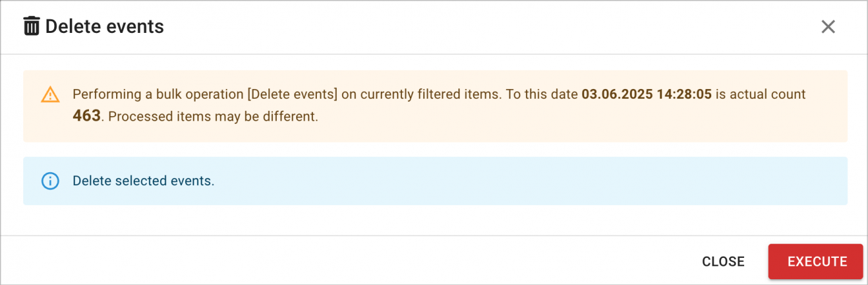Cancel using the CLOSE text button
The height and width of the screenshot is (285, 868).
point(723,262)
